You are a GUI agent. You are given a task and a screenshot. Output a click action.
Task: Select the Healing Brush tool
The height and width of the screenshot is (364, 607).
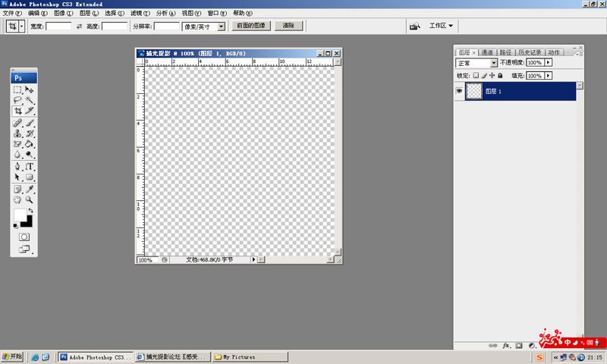(x=17, y=123)
